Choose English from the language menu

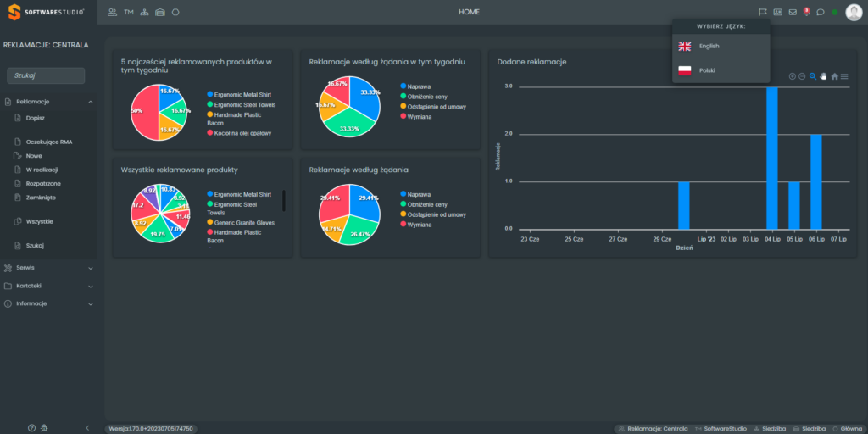709,46
